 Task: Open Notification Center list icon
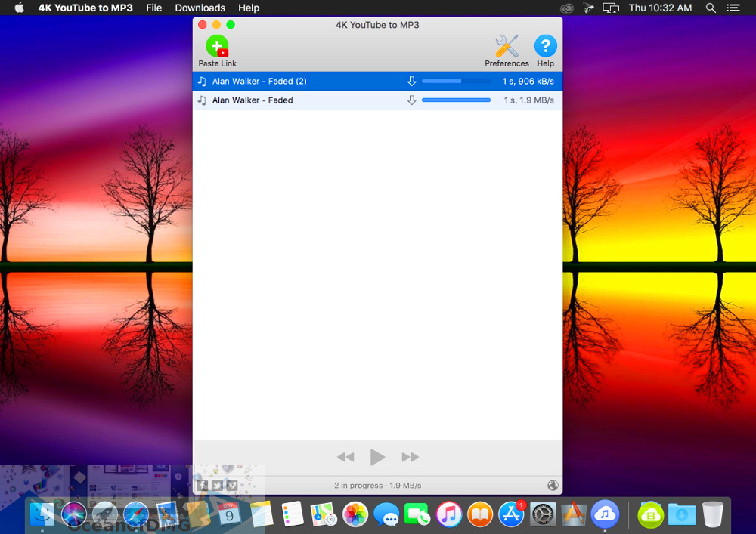coord(733,8)
